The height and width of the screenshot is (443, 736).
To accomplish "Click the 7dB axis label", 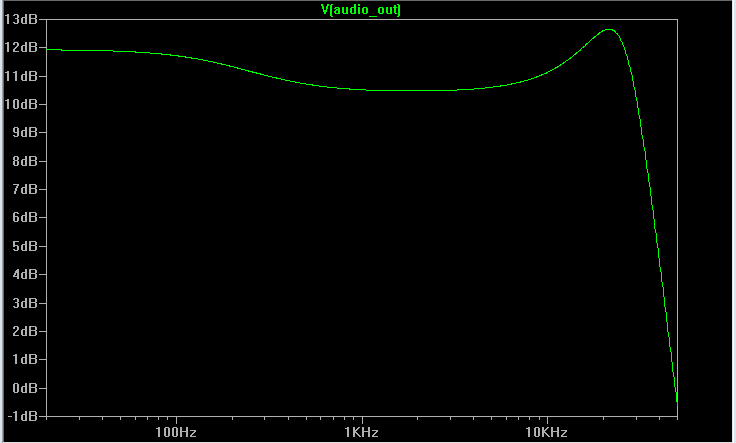I will tap(25, 190).
